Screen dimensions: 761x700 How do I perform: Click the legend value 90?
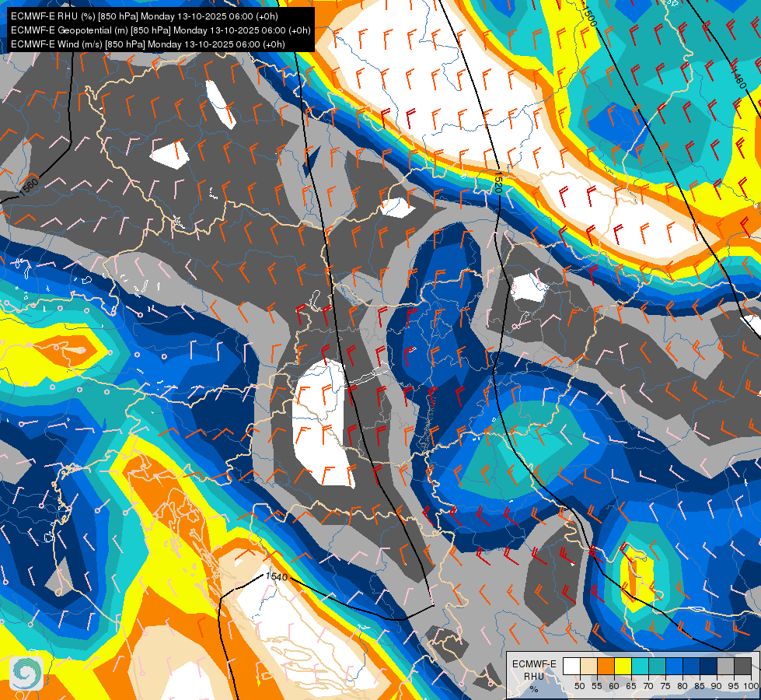point(717,686)
